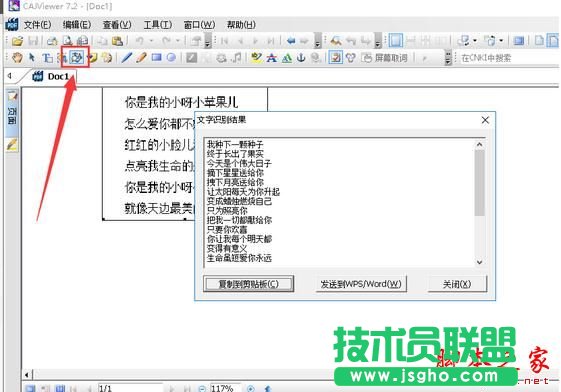Viewport: 561px width, 392px height.
Task: Click the scroll down arrow in result box
Action: pyautogui.click(x=479, y=262)
